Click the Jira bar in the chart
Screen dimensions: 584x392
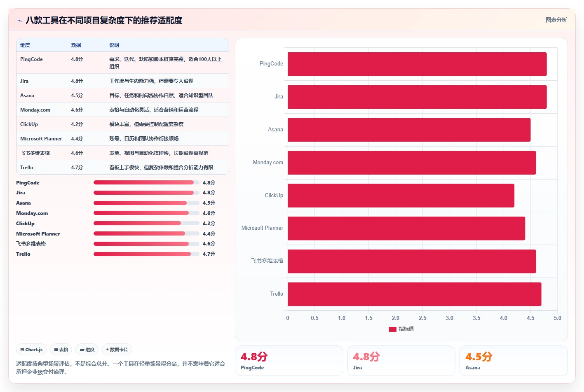tap(417, 97)
